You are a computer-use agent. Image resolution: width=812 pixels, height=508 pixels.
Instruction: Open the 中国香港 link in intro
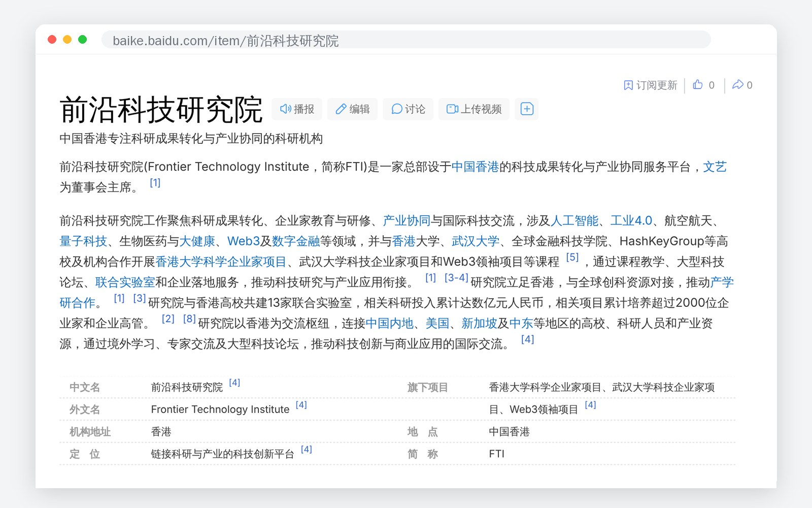tap(475, 167)
